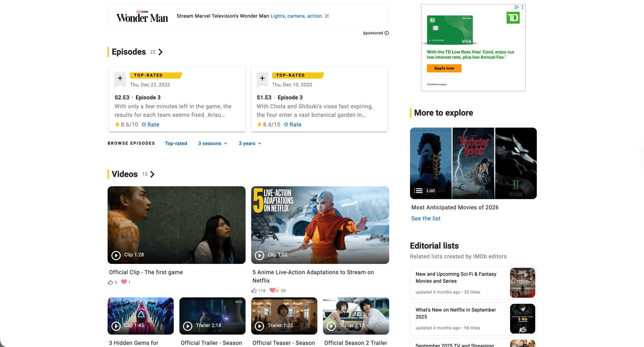Add S2.E3 episode to watchlist
Viewport: 644px width, 347px height.
(120, 79)
